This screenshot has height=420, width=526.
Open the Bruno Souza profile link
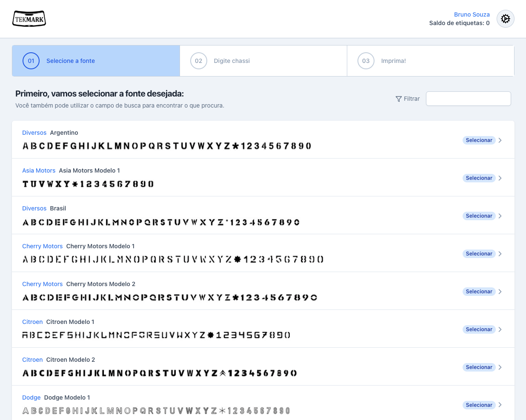(x=472, y=14)
